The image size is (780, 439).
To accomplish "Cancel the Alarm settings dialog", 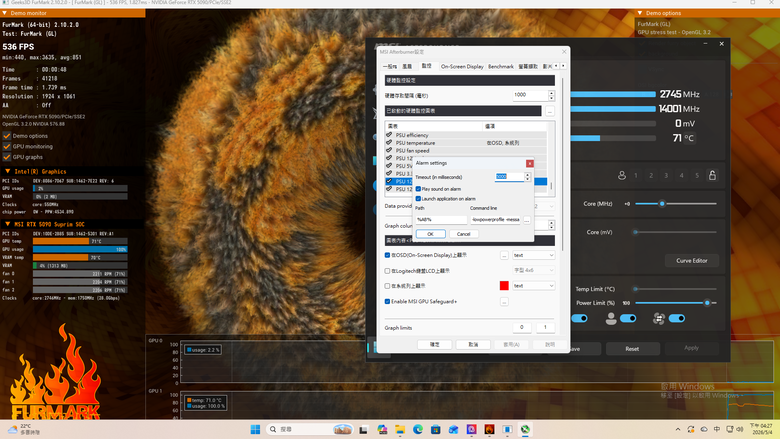I will [464, 234].
